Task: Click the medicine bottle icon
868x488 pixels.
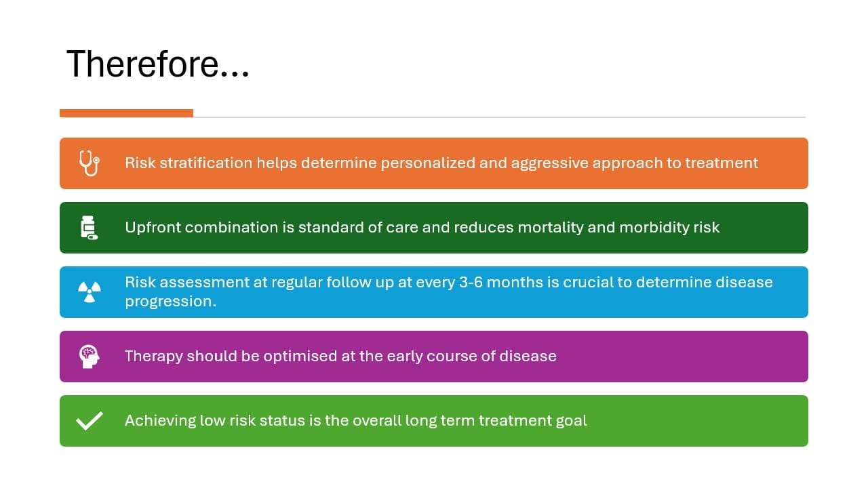Action: tap(89, 228)
